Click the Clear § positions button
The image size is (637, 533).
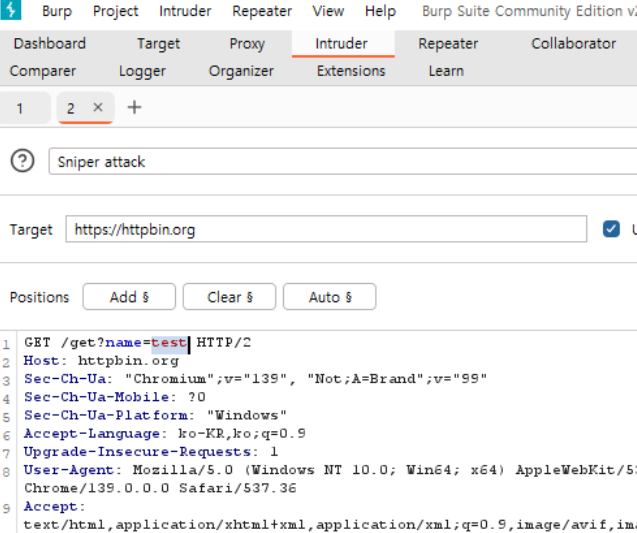[230, 297]
